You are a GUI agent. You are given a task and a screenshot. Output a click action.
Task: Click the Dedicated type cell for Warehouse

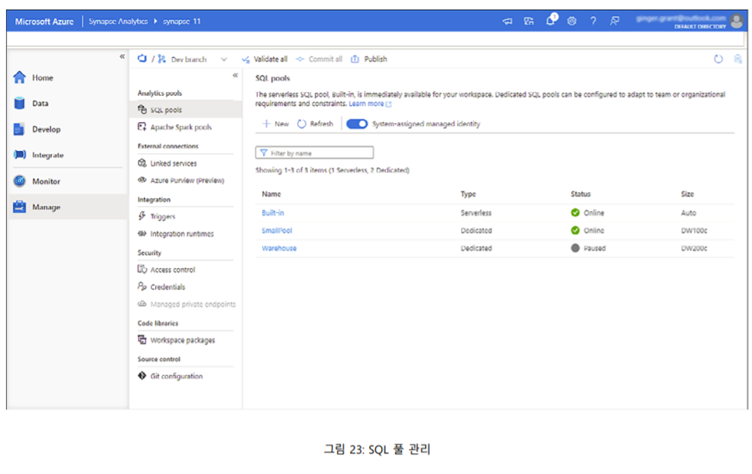coord(476,248)
